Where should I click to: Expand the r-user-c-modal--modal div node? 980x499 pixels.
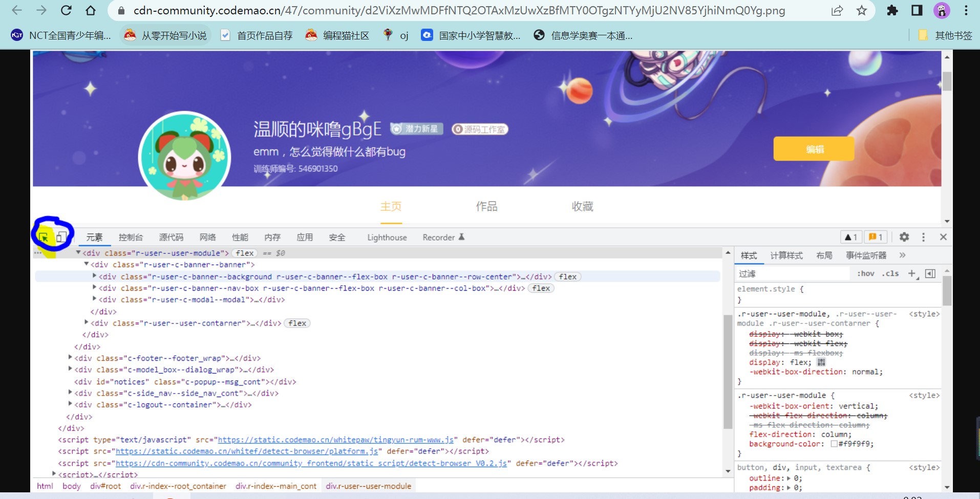tap(95, 299)
